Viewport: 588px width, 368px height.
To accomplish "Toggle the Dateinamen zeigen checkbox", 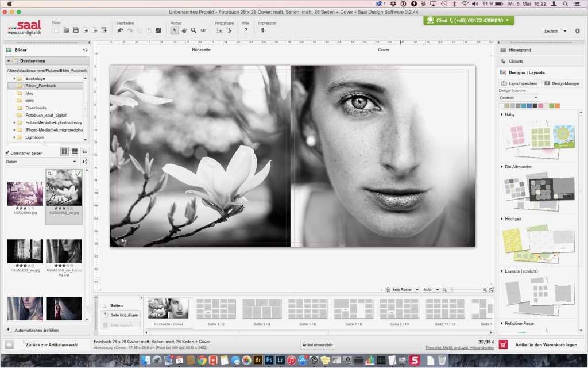I will click(7, 153).
